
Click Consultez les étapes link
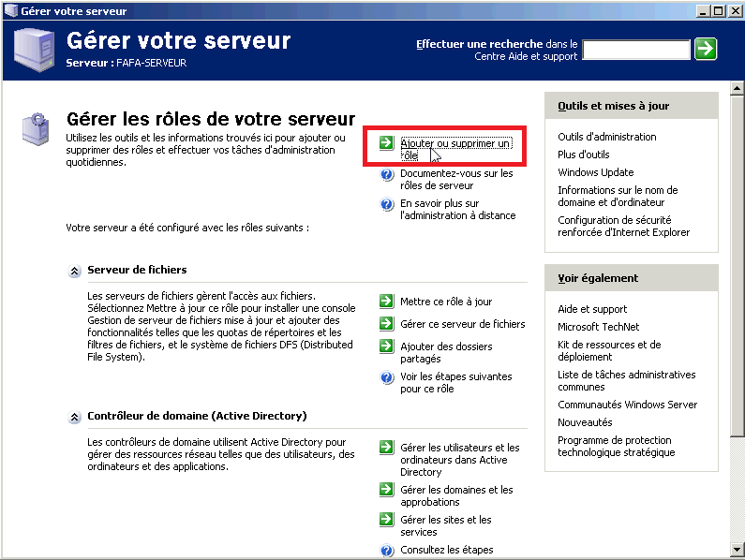(x=447, y=550)
